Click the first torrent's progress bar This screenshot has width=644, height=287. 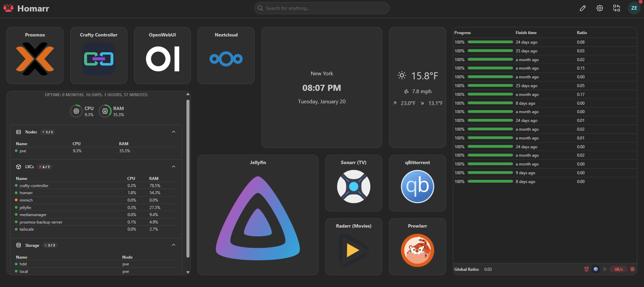click(490, 42)
